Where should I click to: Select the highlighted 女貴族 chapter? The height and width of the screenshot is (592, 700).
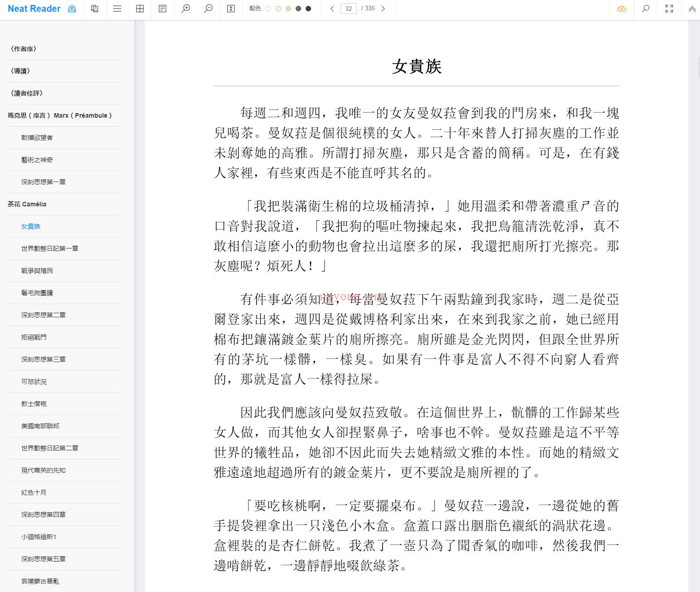point(31,226)
